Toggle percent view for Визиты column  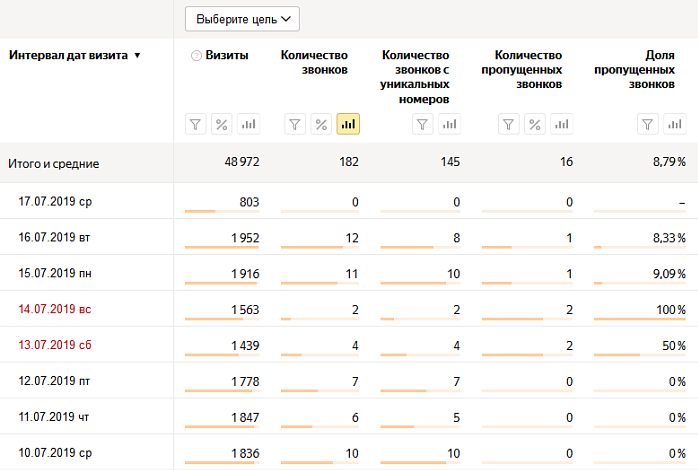pos(222,124)
